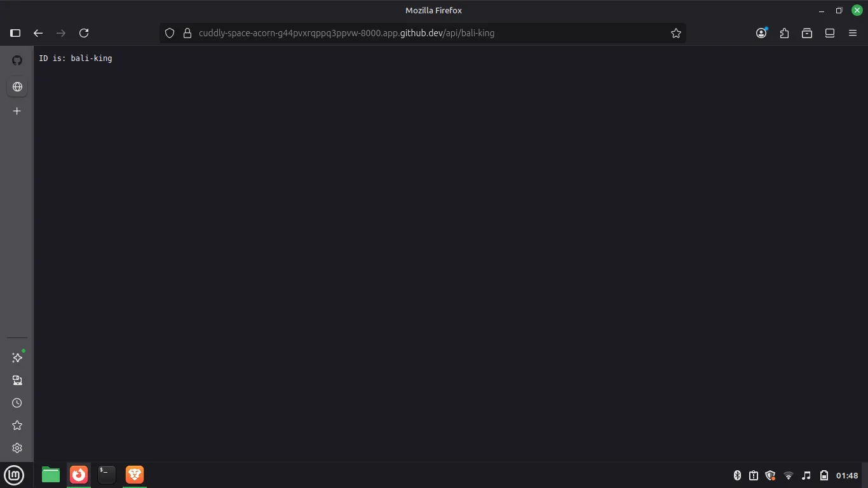This screenshot has height=488, width=868.
Task: Open the Bookmarks sidebar star icon
Action: click(x=17, y=425)
